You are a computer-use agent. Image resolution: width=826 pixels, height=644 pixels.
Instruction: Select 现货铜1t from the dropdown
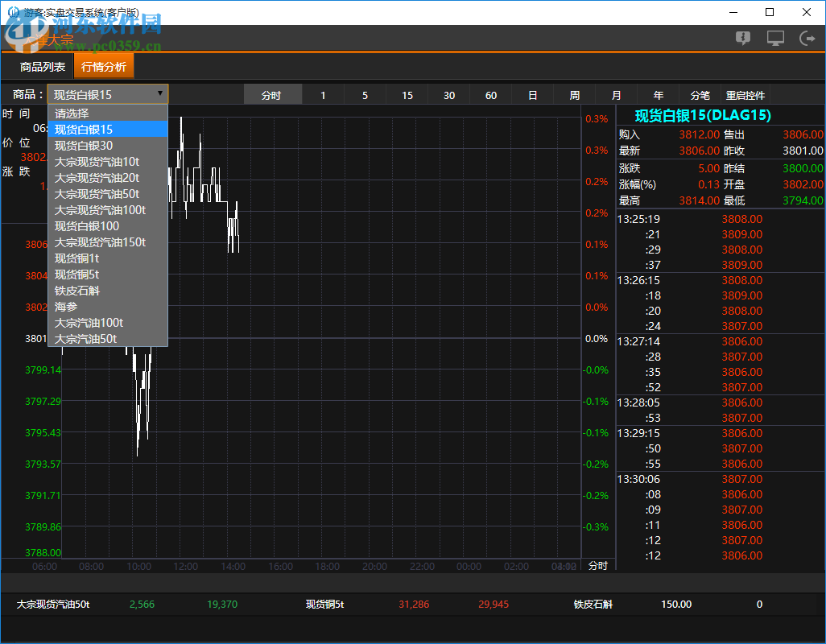(x=107, y=258)
